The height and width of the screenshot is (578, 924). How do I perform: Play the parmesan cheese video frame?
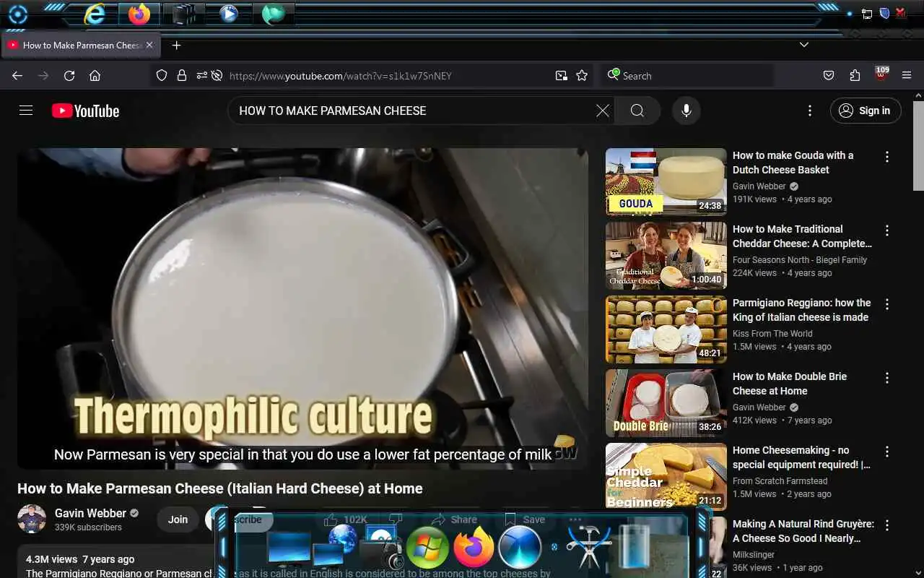(302, 309)
